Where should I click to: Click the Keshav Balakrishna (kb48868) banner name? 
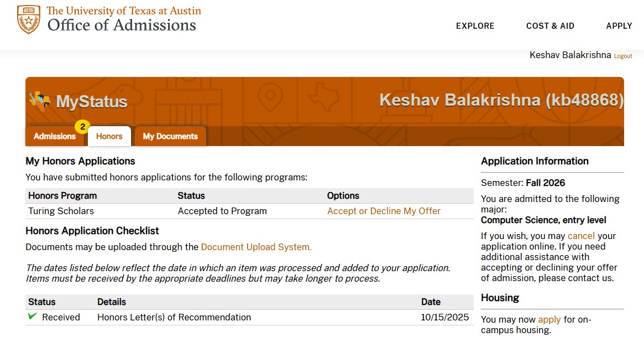click(x=501, y=100)
